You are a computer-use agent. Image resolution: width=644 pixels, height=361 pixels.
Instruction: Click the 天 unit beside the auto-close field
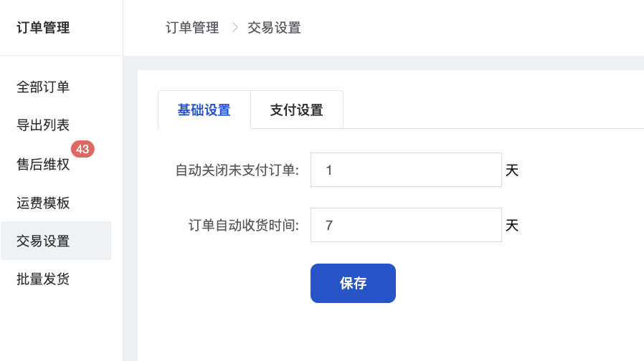click(x=512, y=170)
